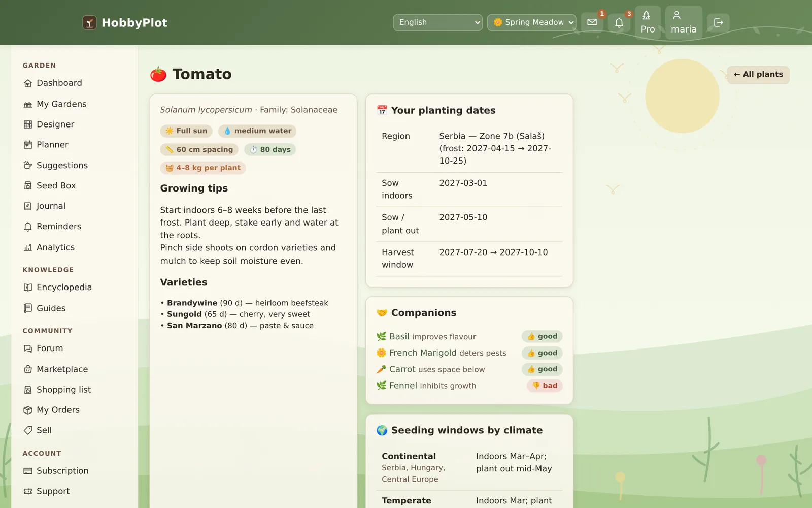Open the language dropdown showing English
Image resolution: width=812 pixels, height=508 pixels.
[437, 22]
